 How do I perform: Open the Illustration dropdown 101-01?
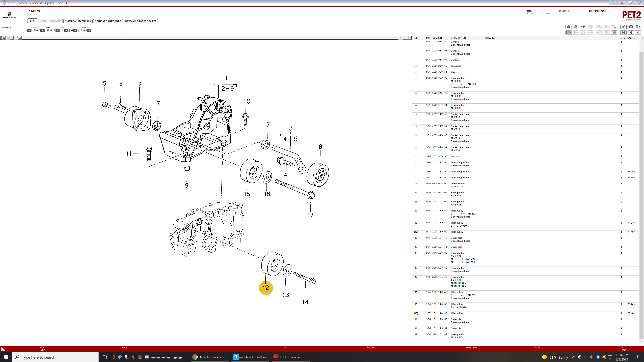(89, 31)
